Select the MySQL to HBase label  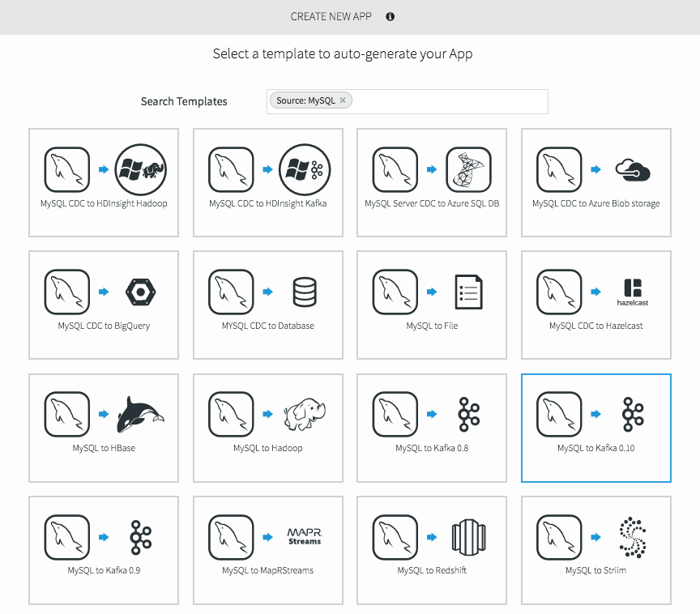104,448
